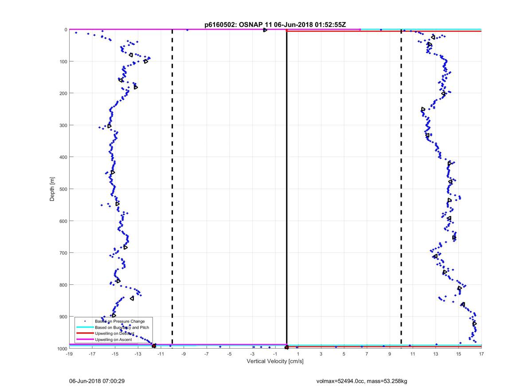The width and height of the screenshot is (532, 392).
Task: Click positive x-axis tick label "9"
Action: [390, 354]
